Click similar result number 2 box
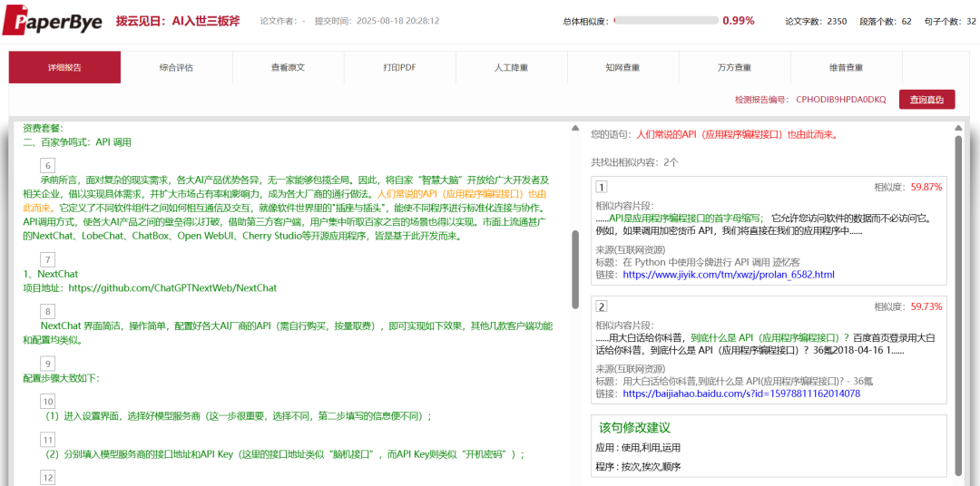Screen dimensions: 980x486 point(601,306)
